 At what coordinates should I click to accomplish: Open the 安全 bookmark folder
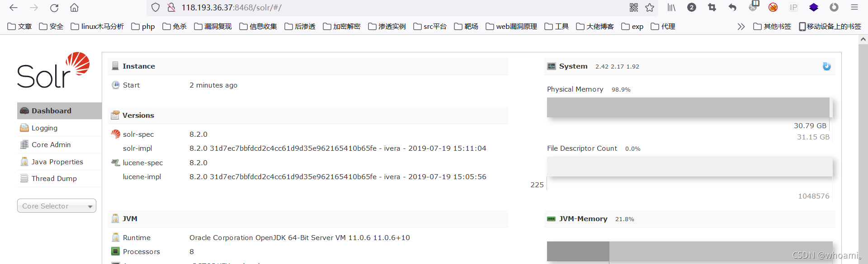click(51, 27)
